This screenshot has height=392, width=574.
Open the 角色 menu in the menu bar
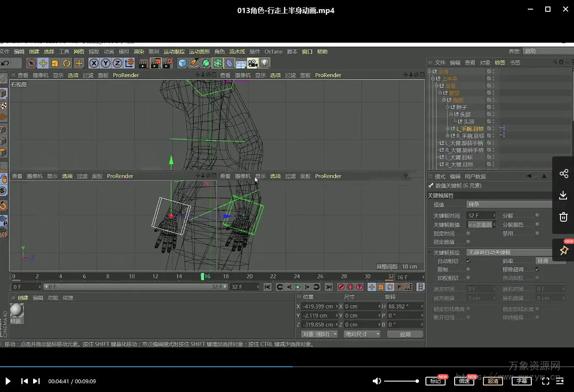click(219, 51)
